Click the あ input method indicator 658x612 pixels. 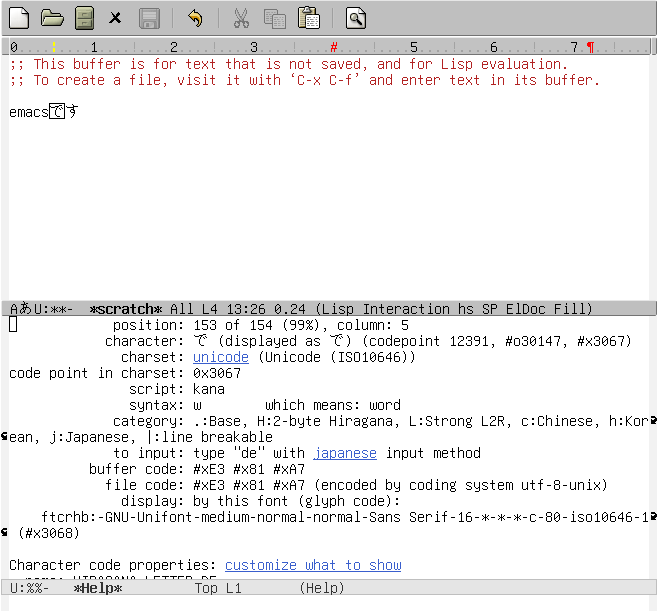coord(26,309)
